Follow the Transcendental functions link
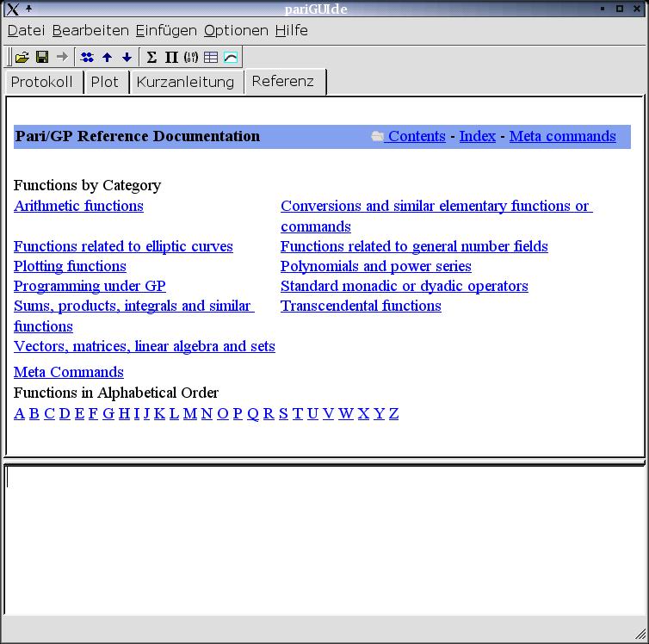The image size is (649, 644). point(361,306)
